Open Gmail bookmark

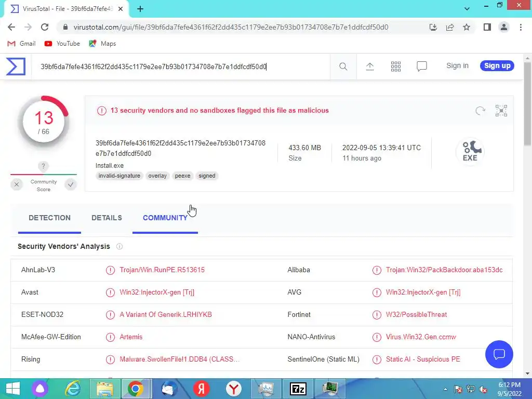coord(21,44)
